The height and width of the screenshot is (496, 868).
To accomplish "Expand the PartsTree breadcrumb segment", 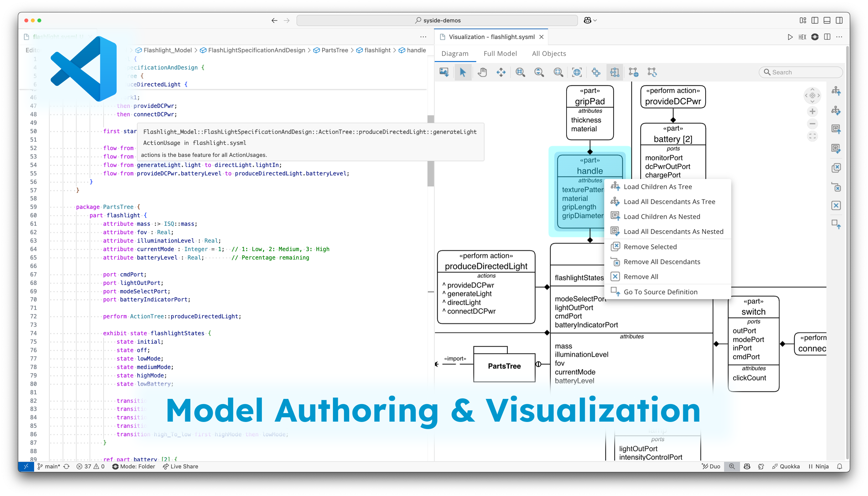I will pos(335,50).
